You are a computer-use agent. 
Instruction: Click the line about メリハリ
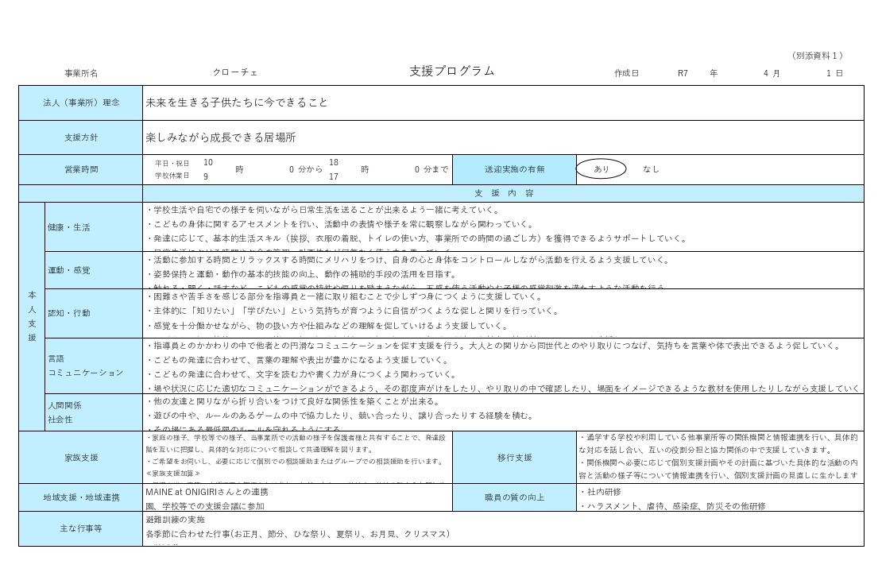408,260
